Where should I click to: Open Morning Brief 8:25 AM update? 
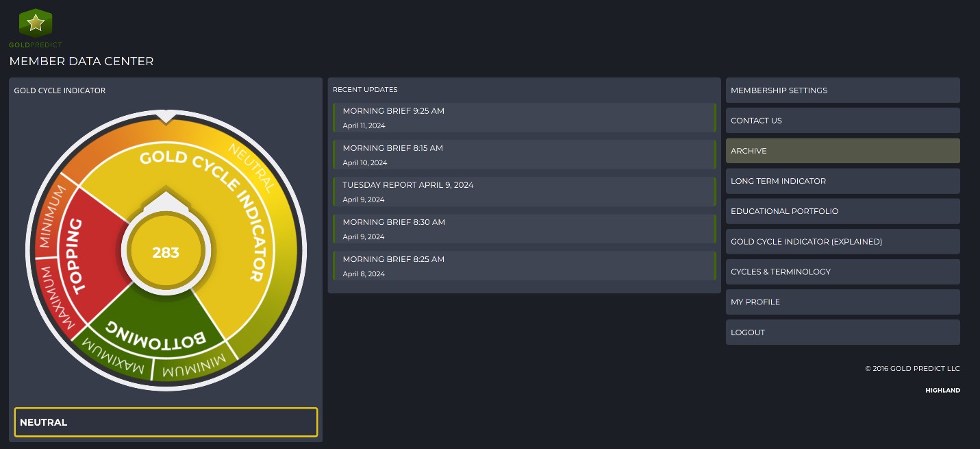pos(525,265)
